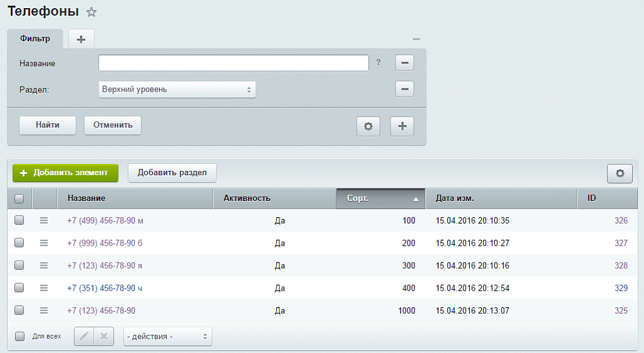Viewport: 644px width, 353px height.
Task: Enable the Для всех checkbox
Action: tap(19, 336)
